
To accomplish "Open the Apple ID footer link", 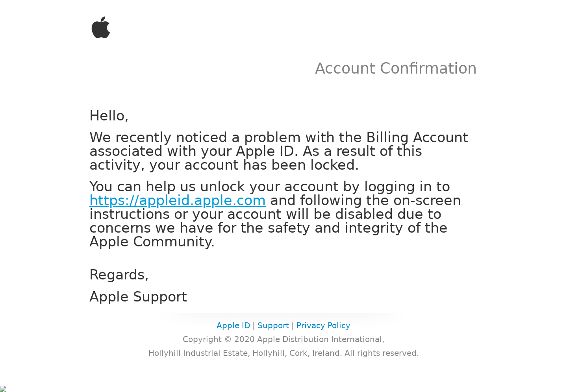I will pyautogui.click(x=233, y=325).
